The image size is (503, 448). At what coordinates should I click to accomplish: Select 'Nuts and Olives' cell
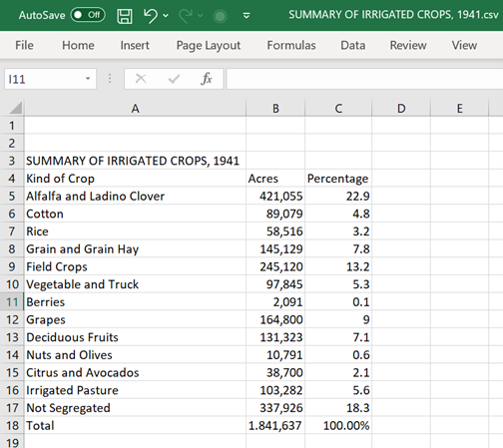pyautogui.click(x=135, y=355)
